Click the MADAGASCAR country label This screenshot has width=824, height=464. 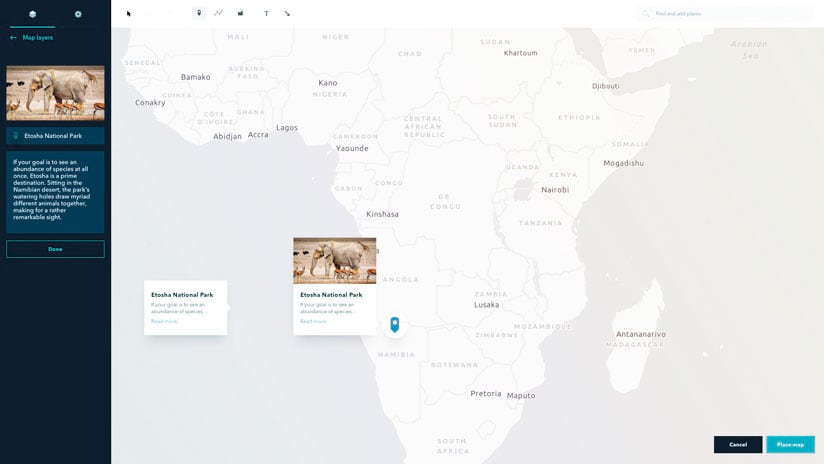pyautogui.click(x=635, y=345)
